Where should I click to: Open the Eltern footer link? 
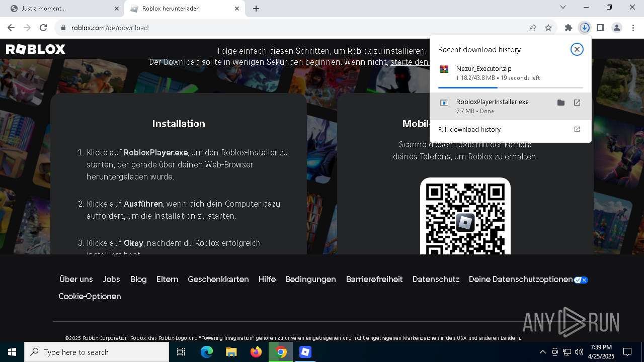[167, 280]
